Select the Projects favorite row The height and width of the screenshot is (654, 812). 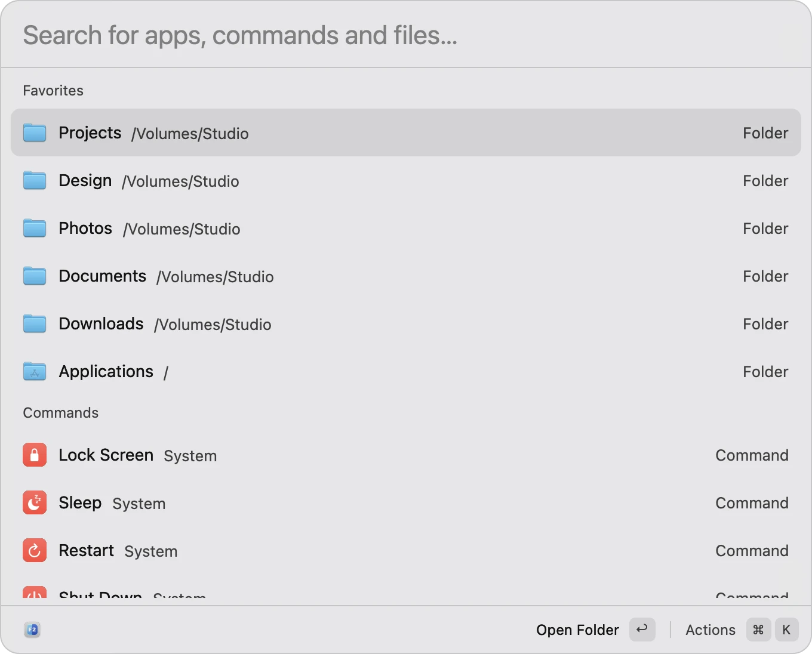[406, 132]
